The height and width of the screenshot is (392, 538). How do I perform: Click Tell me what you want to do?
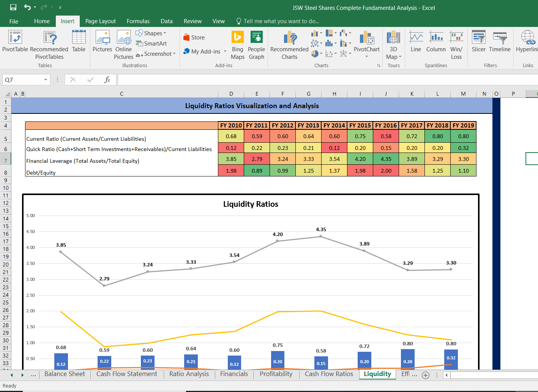278,21
